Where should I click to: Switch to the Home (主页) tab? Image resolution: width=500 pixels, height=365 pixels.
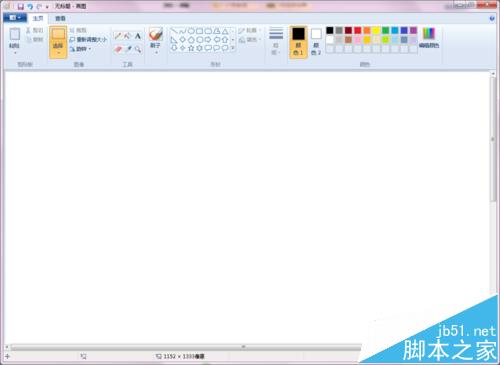point(38,18)
